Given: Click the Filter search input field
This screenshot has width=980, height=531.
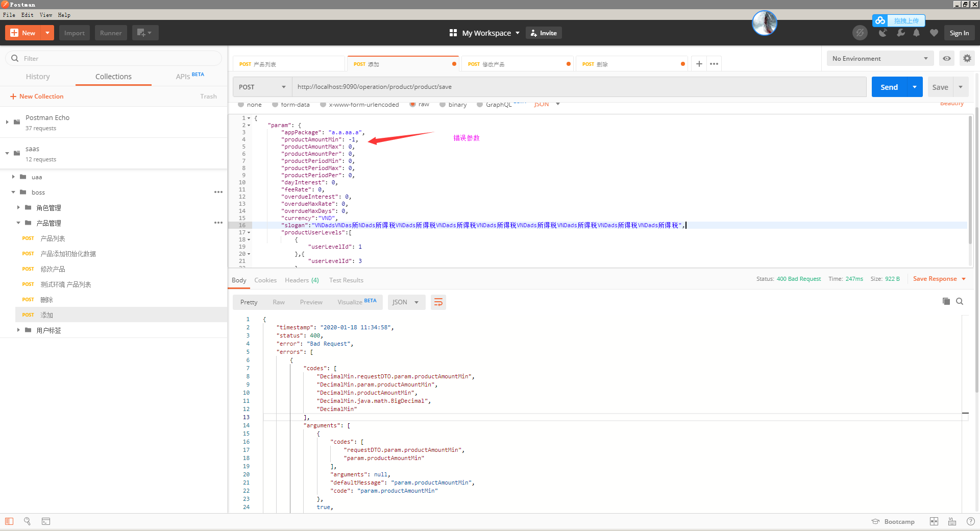Looking at the screenshot, I should 112,58.
